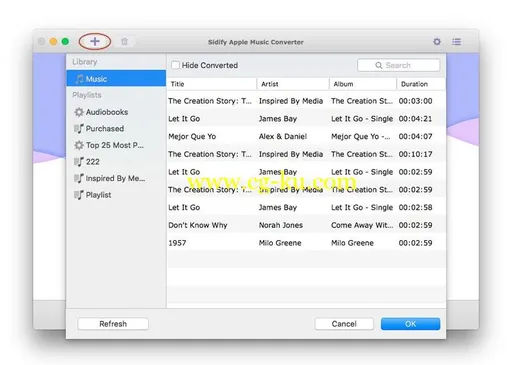Screen dimensions: 512x365
Task: Click artist Alex & Daniel cell
Action: click(x=283, y=136)
